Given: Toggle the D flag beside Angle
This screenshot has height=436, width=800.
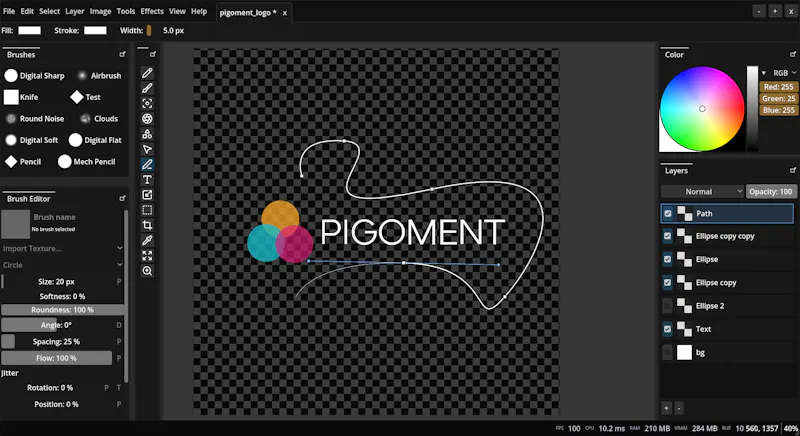Looking at the screenshot, I should coord(119,325).
